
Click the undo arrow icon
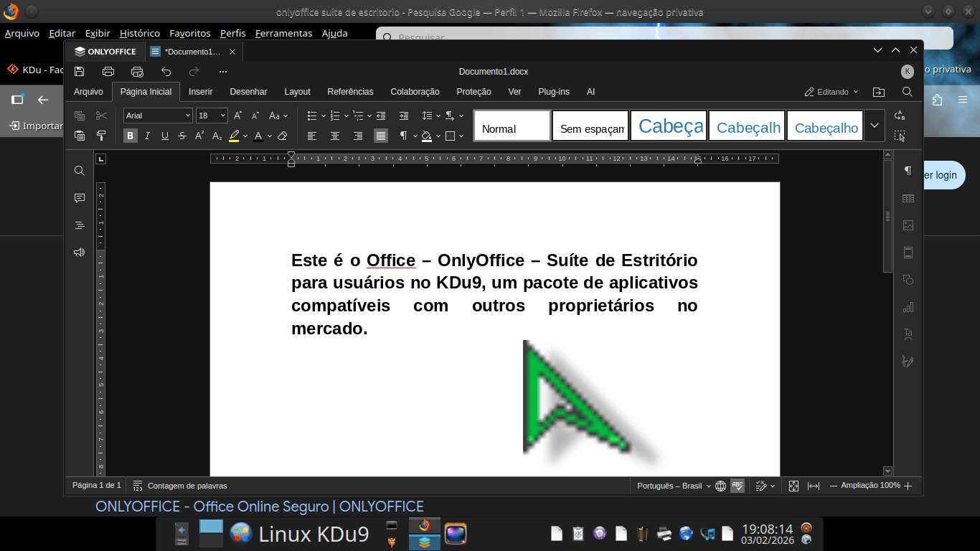coord(166,72)
